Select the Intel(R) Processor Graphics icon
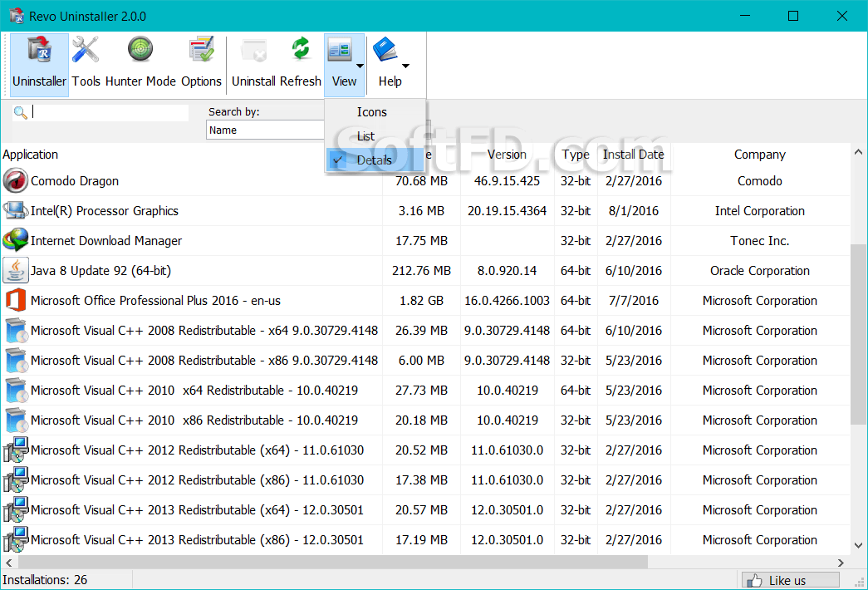 pos(16,210)
